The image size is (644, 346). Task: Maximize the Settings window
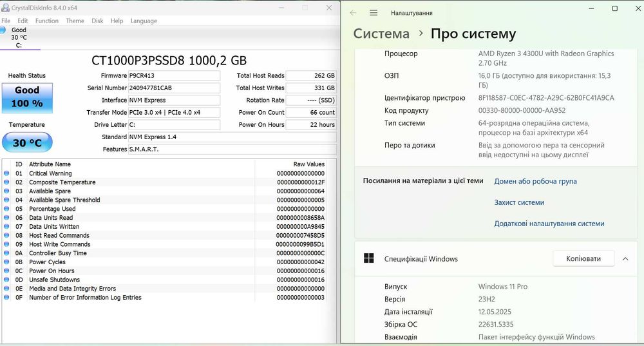coord(615,8)
